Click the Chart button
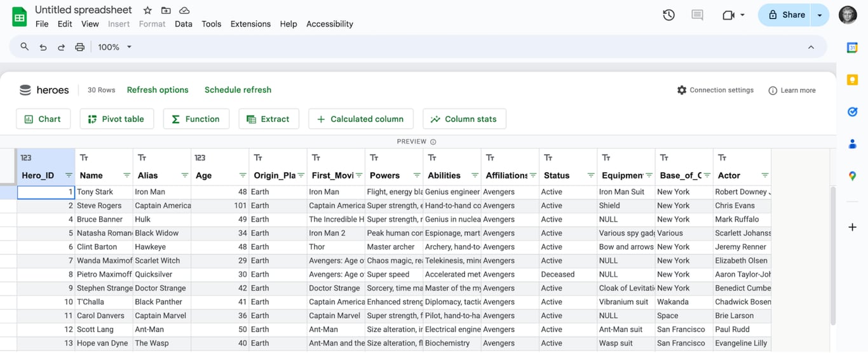The width and height of the screenshot is (868, 353). pyautogui.click(x=43, y=119)
